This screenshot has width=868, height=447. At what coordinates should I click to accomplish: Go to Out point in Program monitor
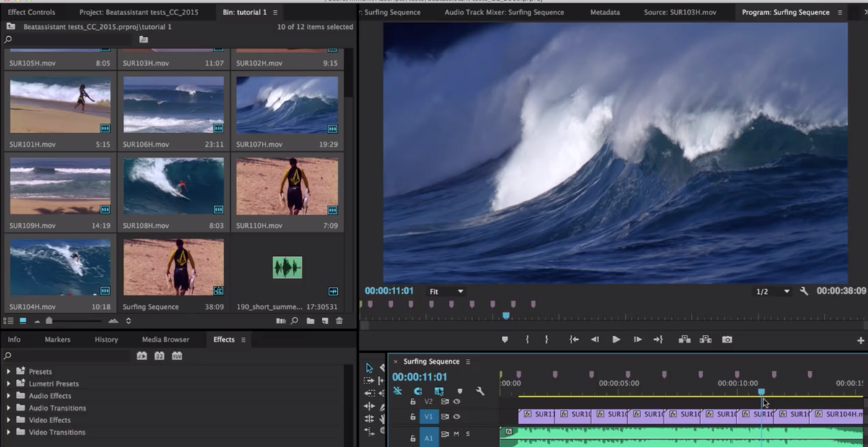658,339
